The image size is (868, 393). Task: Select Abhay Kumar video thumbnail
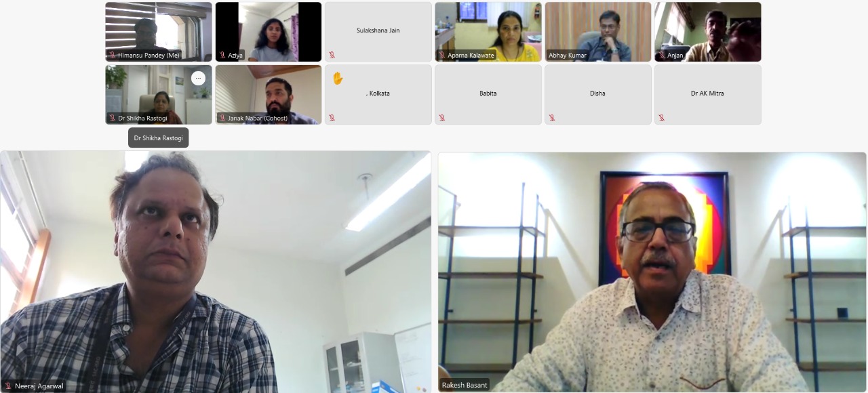[597, 32]
